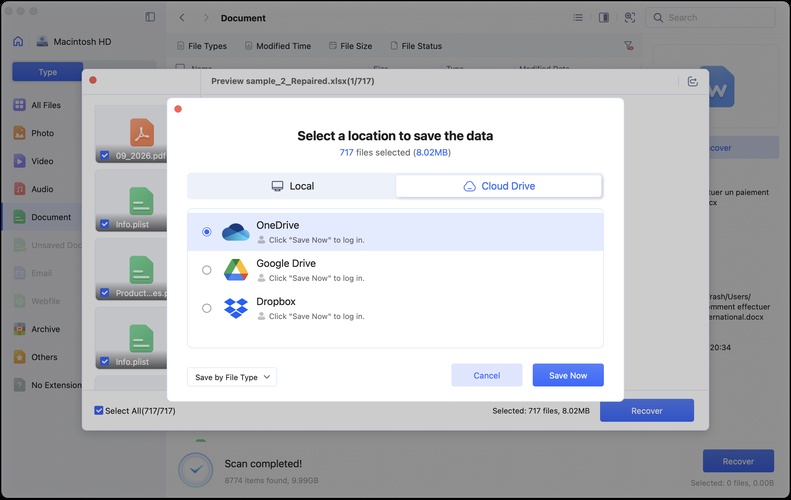Switch to the Local tab

pos(292,186)
